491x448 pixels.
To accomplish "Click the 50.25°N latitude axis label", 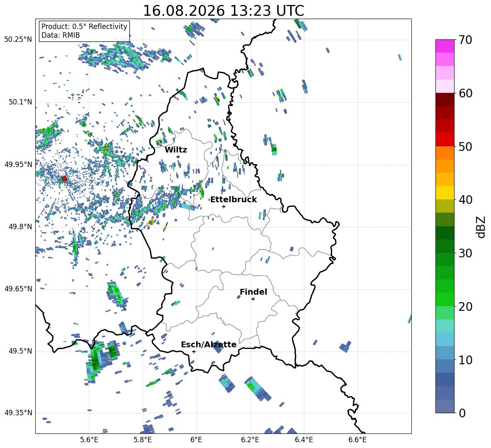I will [x=18, y=40].
